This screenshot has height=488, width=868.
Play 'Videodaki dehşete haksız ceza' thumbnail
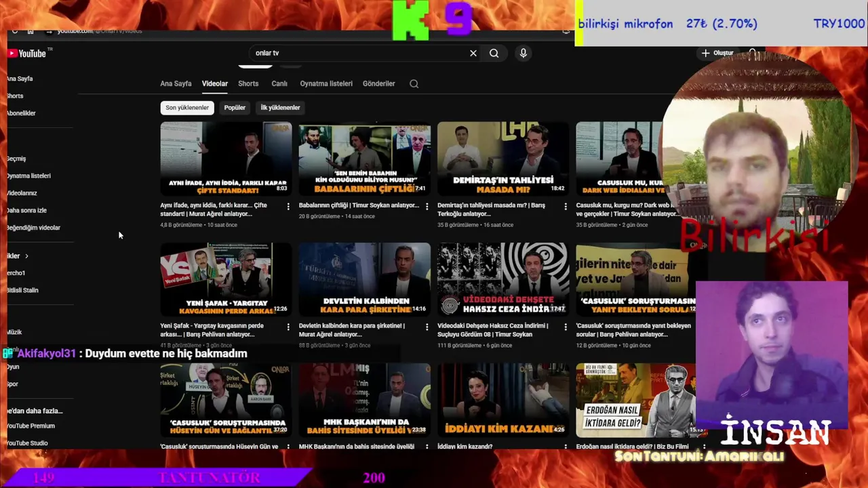pos(503,279)
